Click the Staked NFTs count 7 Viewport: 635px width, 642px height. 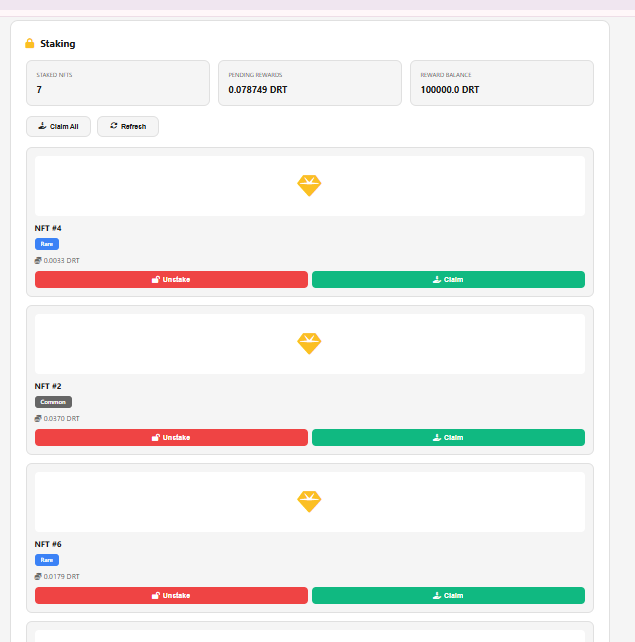[x=39, y=90]
